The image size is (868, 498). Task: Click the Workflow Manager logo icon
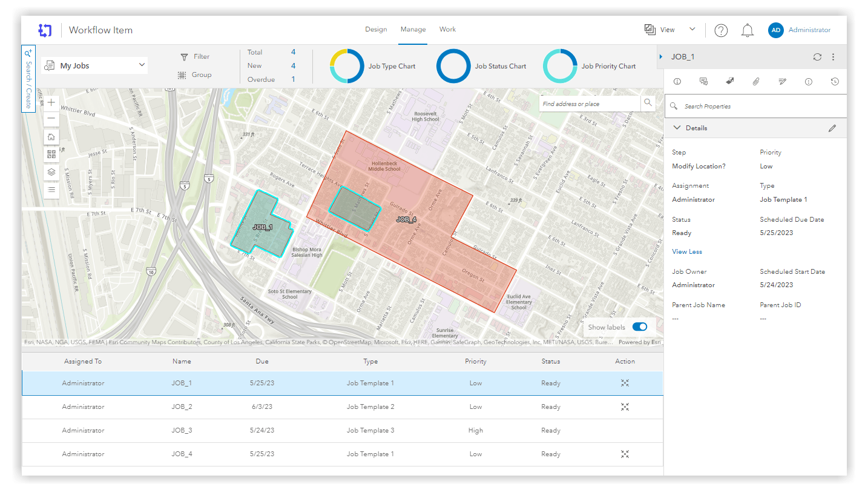coord(45,30)
